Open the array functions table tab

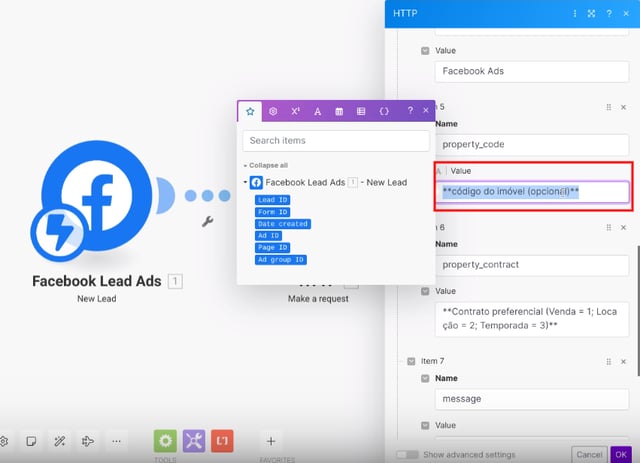[361, 111]
